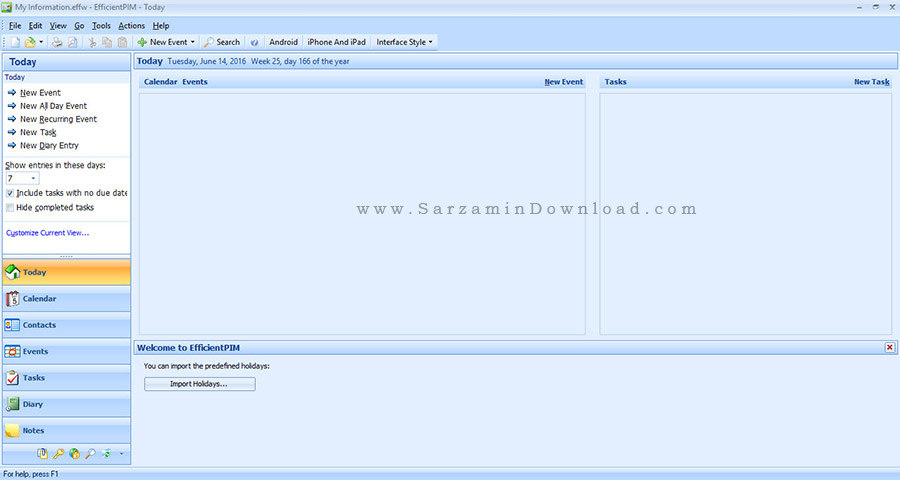Click the Print icon in toolbar

tap(57, 42)
